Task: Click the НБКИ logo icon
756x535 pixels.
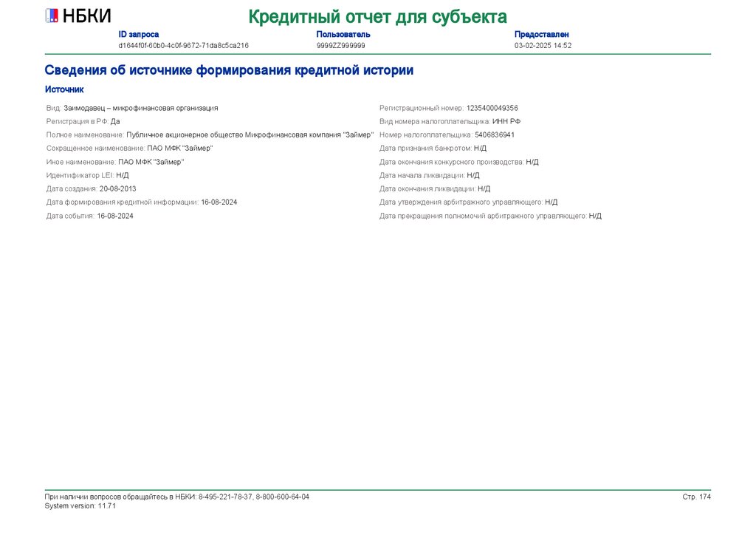Action: 52,16
